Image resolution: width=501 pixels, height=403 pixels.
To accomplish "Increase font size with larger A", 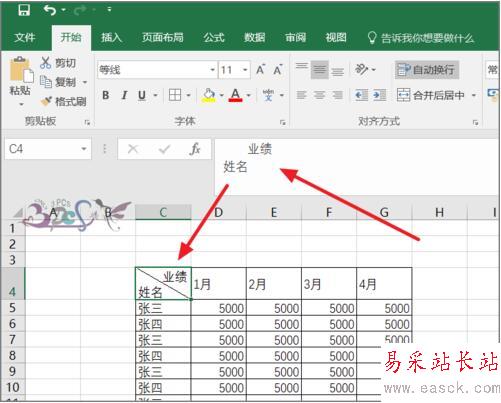I will [x=260, y=70].
